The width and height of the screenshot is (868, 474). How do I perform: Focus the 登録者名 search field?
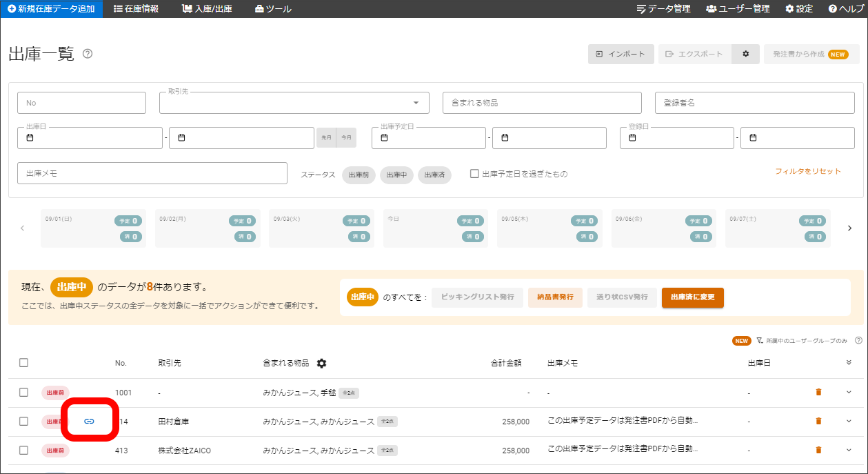tap(755, 103)
